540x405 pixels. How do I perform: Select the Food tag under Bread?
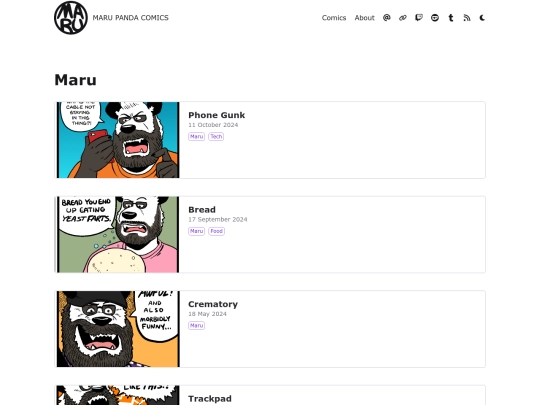click(x=216, y=231)
